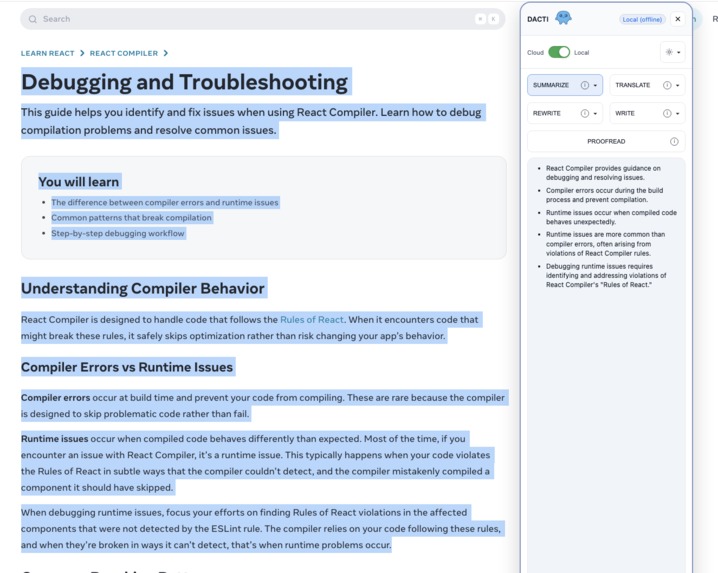Viewport: 718px width, 573px height.
Task: Click the bold 'Compiler errors' text
Action: 55,398
